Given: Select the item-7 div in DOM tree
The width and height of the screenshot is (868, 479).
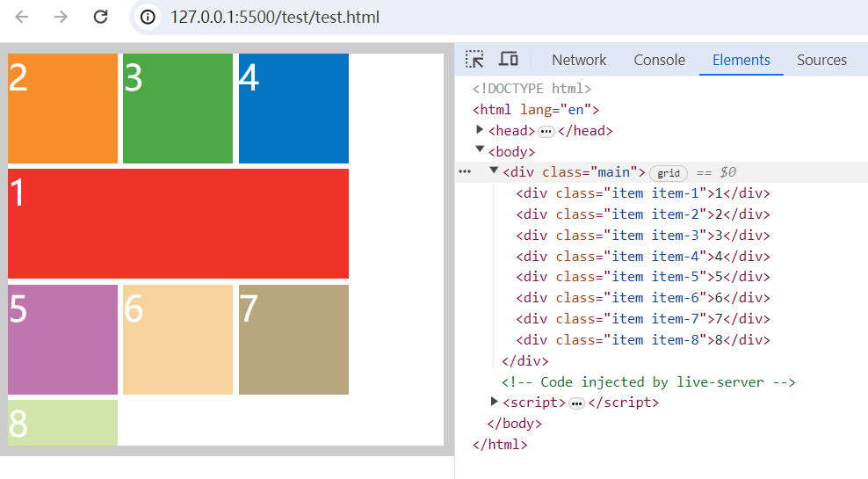Looking at the screenshot, I should click(643, 319).
